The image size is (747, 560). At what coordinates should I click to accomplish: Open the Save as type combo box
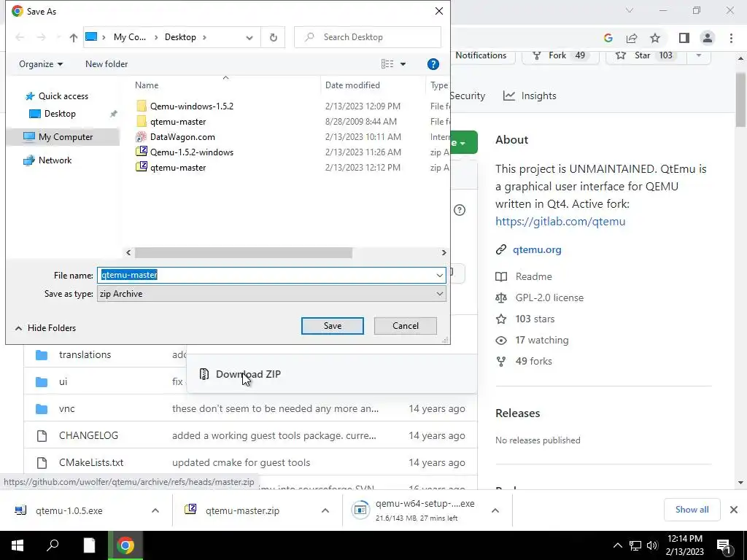(271, 294)
